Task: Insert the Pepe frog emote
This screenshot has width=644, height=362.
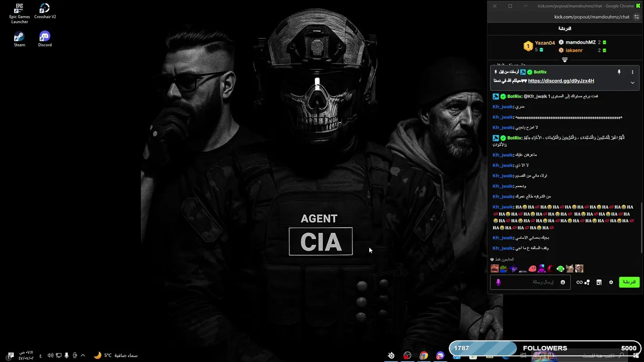Action: pos(504,268)
